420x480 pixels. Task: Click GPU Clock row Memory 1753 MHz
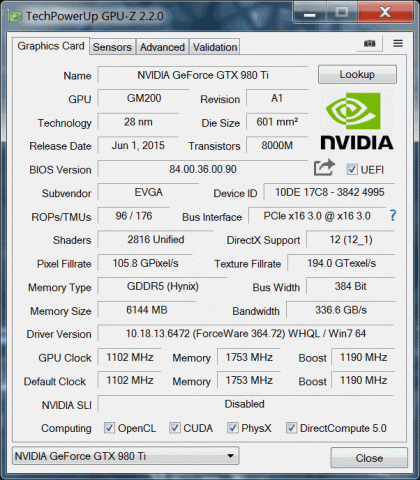(x=249, y=357)
